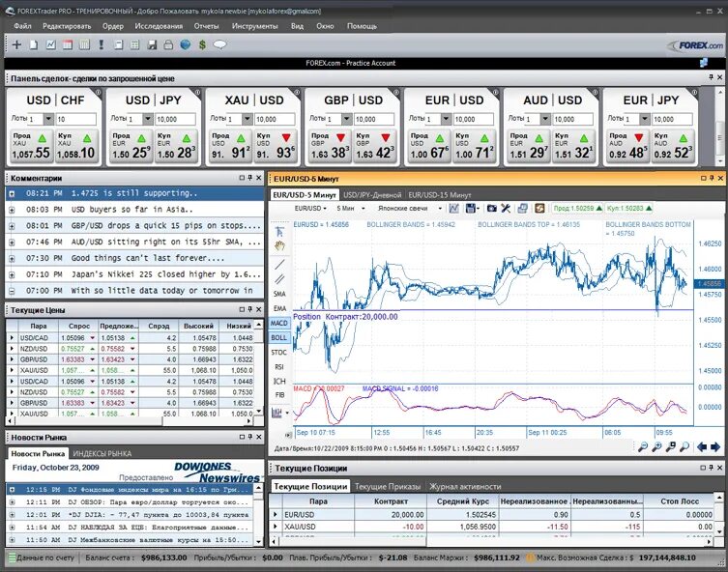Click the USD/JPY buy button 1.50 28
Screen dimensions: 728x572
[x=176, y=146]
